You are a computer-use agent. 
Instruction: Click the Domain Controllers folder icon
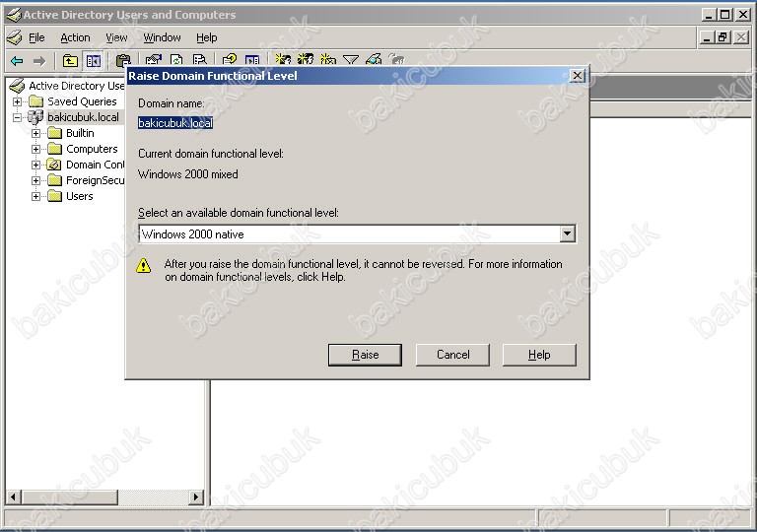tap(54, 165)
